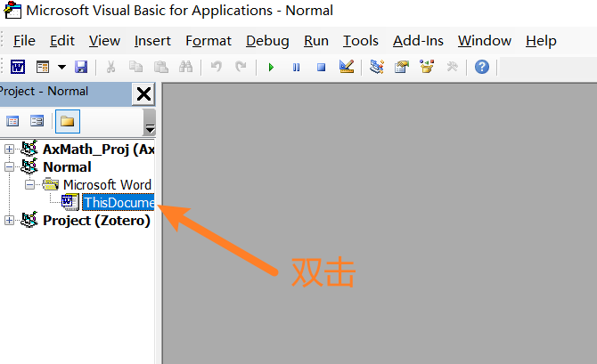
Task: Open Visual Basic Help question mark icon
Action: pyautogui.click(x=482, y=68)
